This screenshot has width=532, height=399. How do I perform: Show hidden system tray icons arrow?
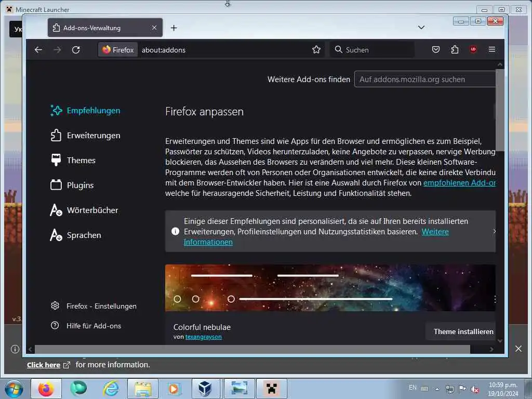(x=437, y=389)
